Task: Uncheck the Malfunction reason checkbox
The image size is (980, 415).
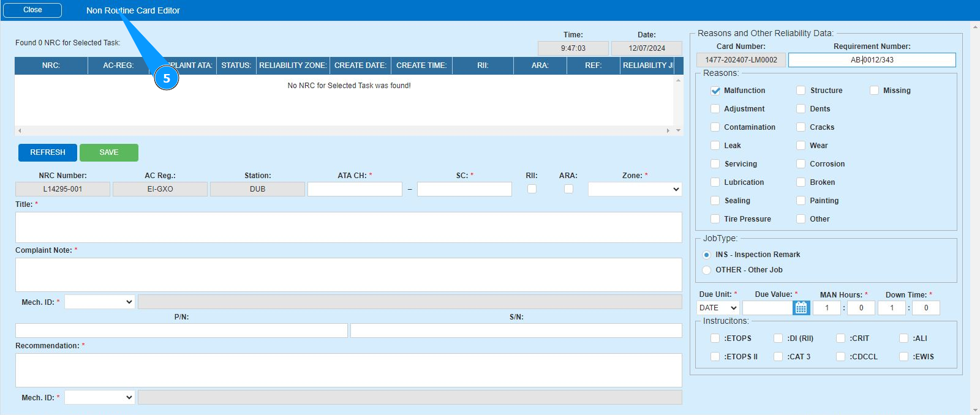Action: tap(715, 91)
